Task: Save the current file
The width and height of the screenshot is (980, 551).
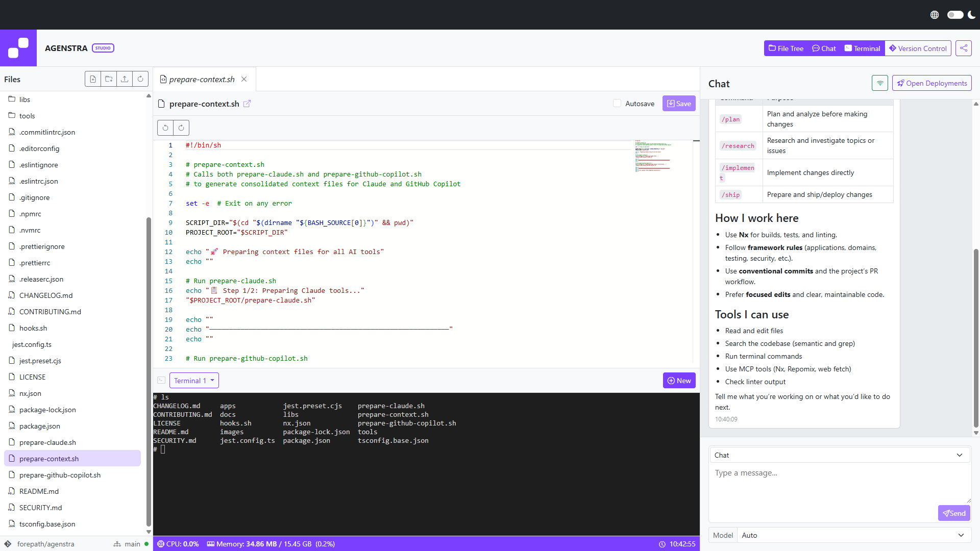Action: (679, 103)
